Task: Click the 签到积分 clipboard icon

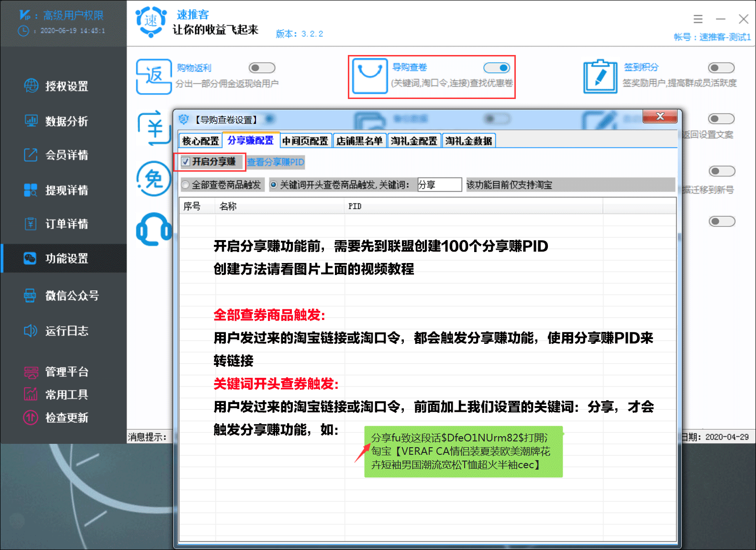Action: click(600, 76)
